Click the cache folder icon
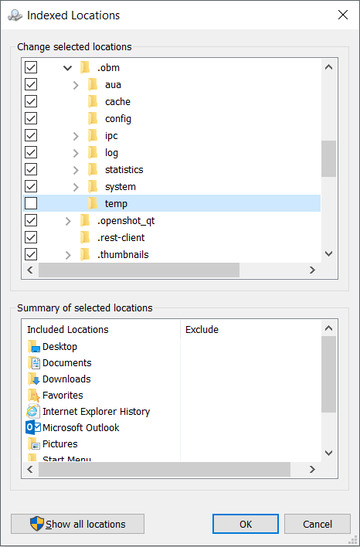360x547 pixels. 92,102
